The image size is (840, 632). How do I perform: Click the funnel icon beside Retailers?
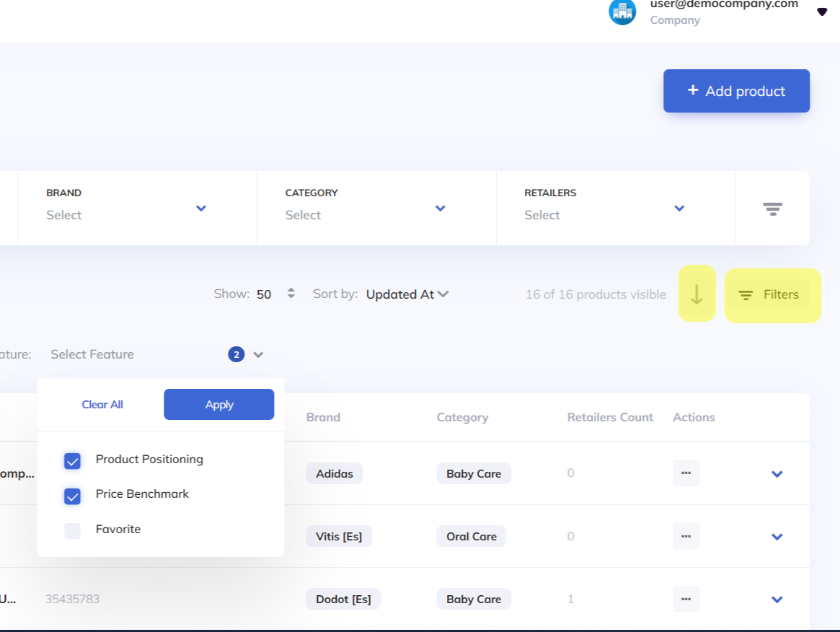(x=772, y=209)
